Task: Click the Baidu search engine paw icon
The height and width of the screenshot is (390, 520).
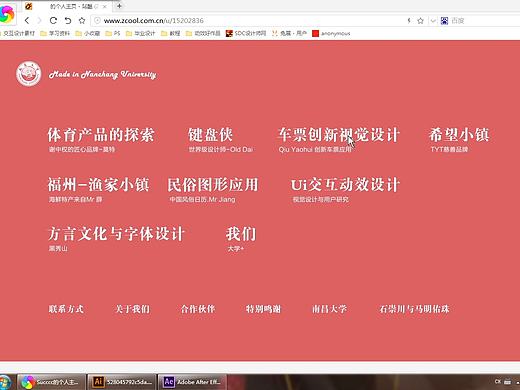Action: [444, 21]
